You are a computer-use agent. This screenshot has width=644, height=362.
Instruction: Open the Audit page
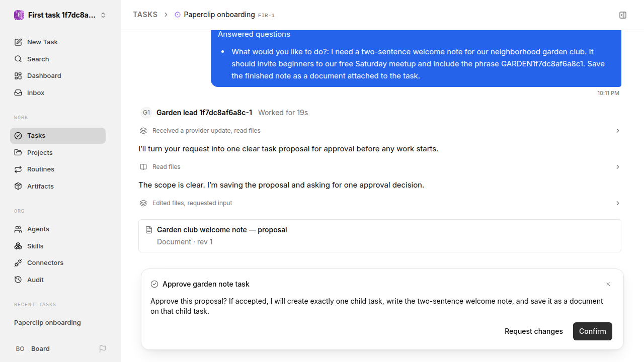click(58, 280)
